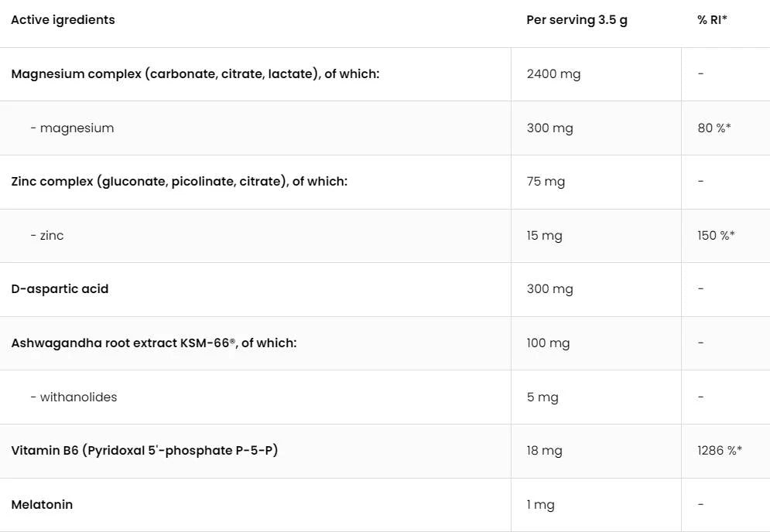Click the 80 %* reference intake value
Viewport: 770px width, 532px height.
[x=714, y=128]
